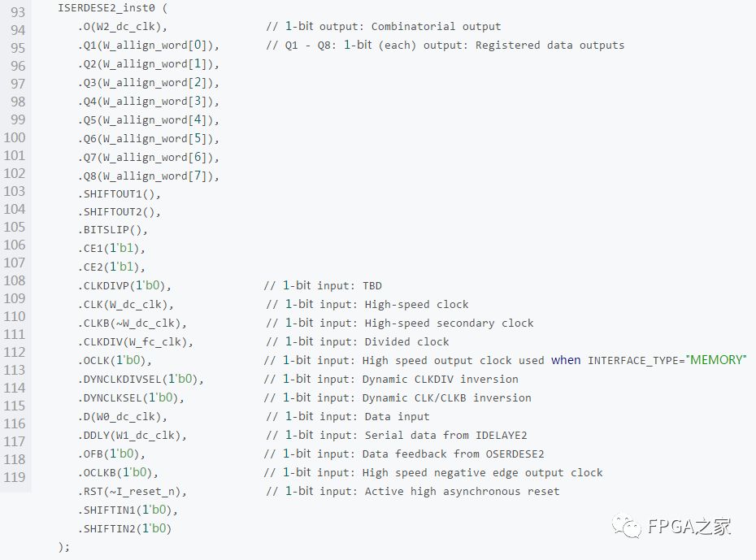This screenshot has height=560, width=756.
Task: Select line number 100 in the gutter
Action: click(x=15, y=137)
